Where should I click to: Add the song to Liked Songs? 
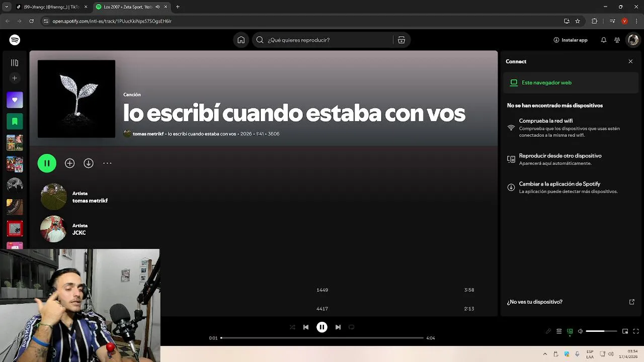coord(69,163)
